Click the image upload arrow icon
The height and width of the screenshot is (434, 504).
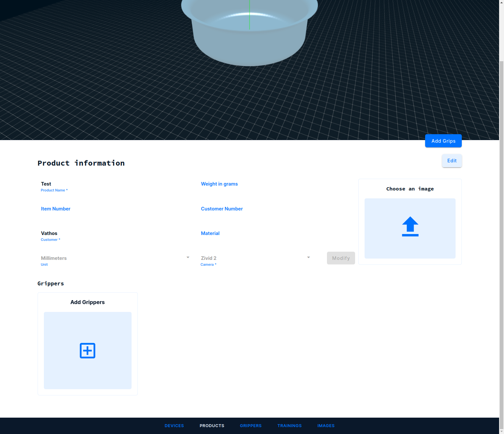click(410, 227)
